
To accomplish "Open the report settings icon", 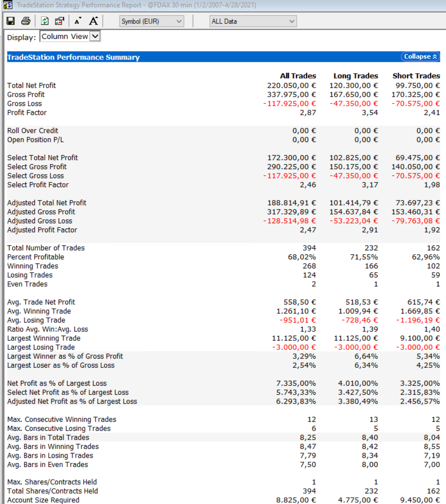I will [x=59, y=21].
